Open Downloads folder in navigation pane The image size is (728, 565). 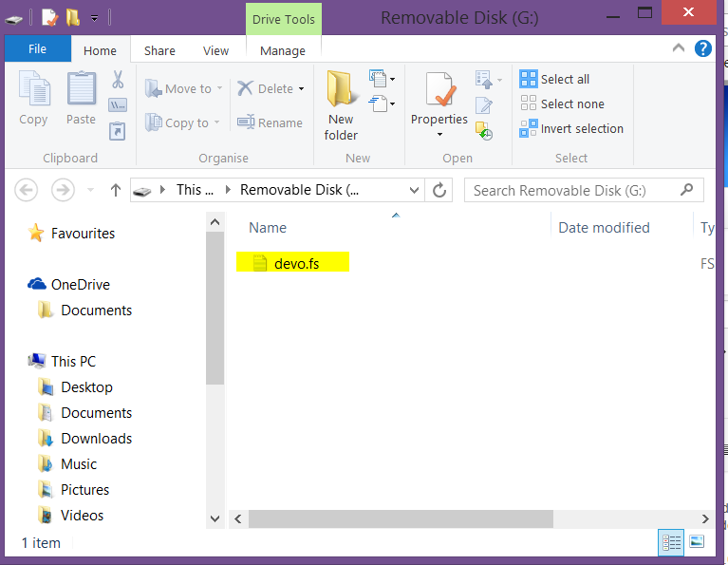tap(84, 438)
